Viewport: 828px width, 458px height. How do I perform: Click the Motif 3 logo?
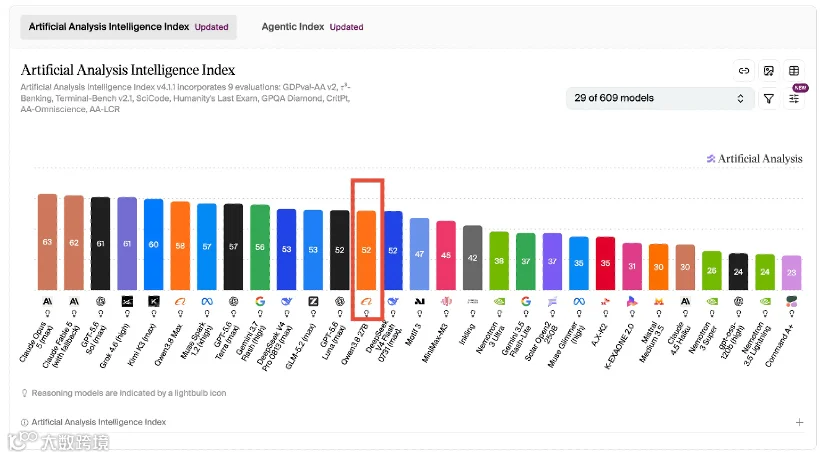(x=419, y=301)
